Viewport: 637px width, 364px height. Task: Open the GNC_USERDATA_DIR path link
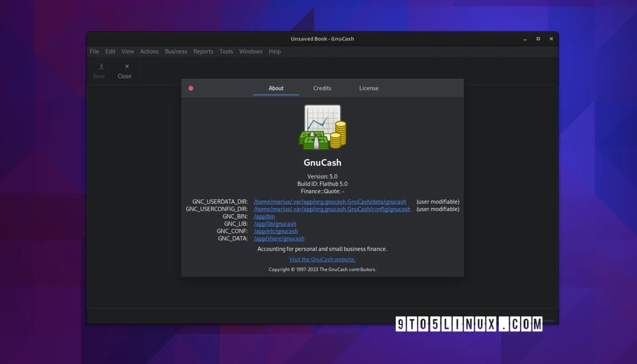[x=330, y=202]
